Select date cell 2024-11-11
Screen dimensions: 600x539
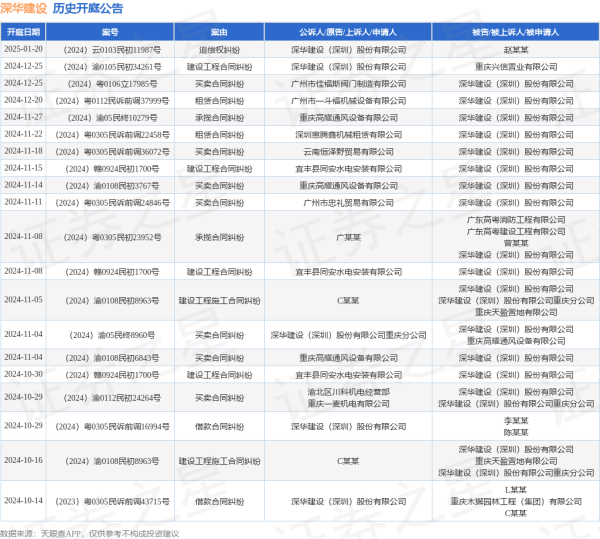23,202
